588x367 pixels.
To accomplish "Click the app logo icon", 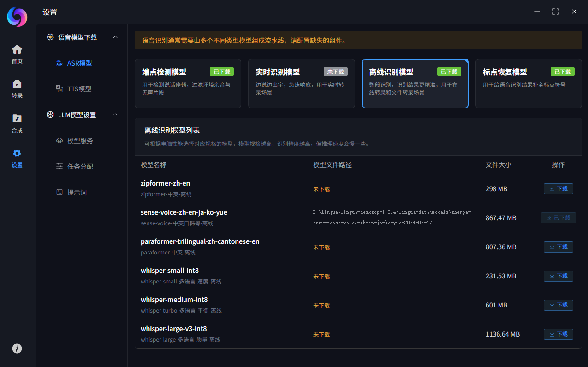I will (17, 17).
